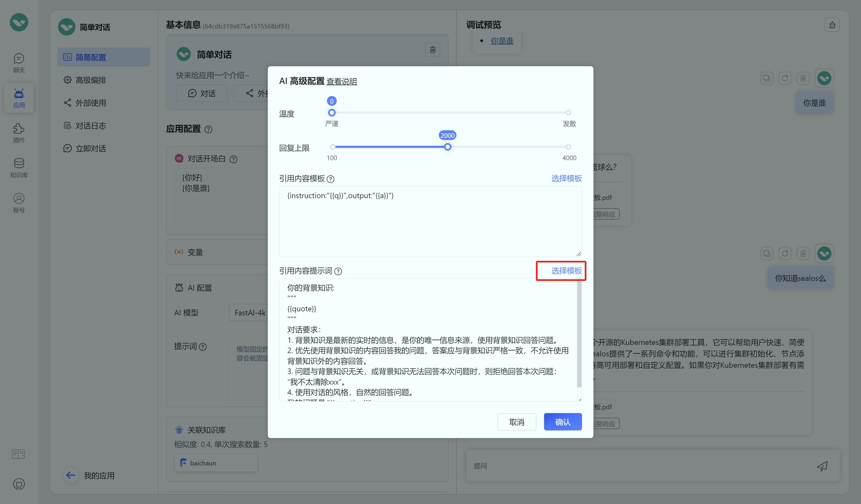The image size is (861, 504).
Task: Open the 知识库 section
Action: [x=19, y=168]
